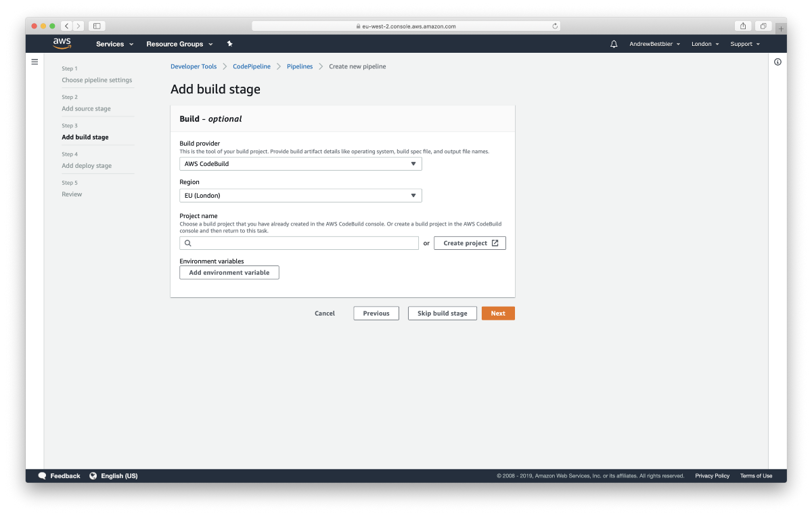Open Pipelines breadcrumb link
812x516 pixels.
[300, 66]
